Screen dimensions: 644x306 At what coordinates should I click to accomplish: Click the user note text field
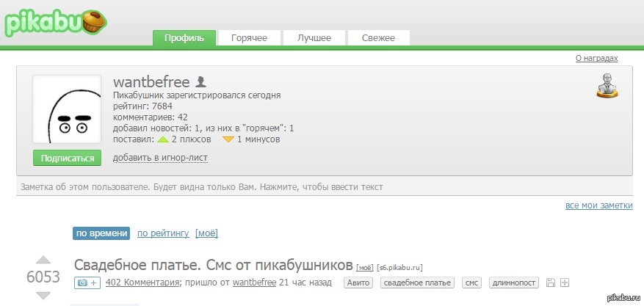pos(324,186)
